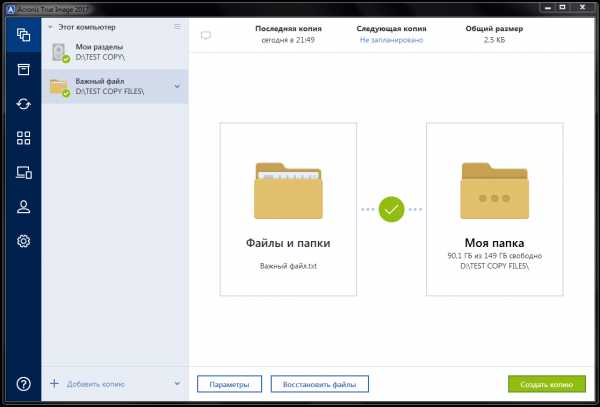Open the Tools grid icon
This screenshot has height=407, width=600.
pos(23,138)
